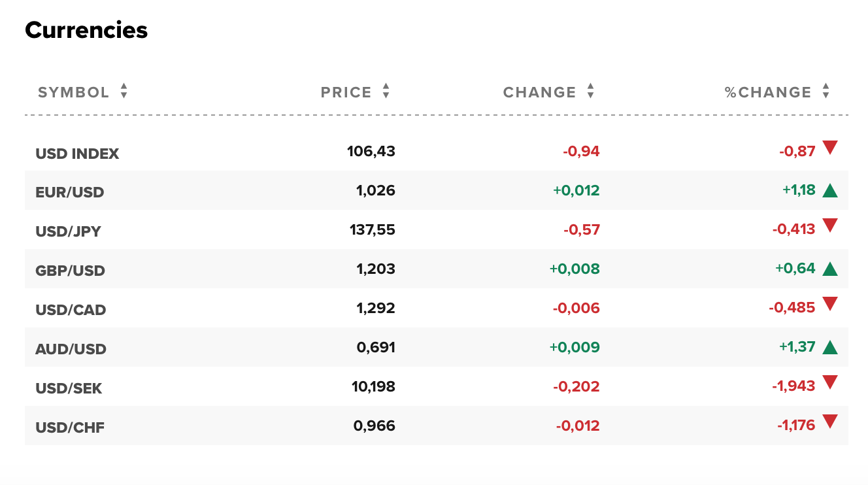
Task: Click the Currencies heading
Action: coord(86,30)
